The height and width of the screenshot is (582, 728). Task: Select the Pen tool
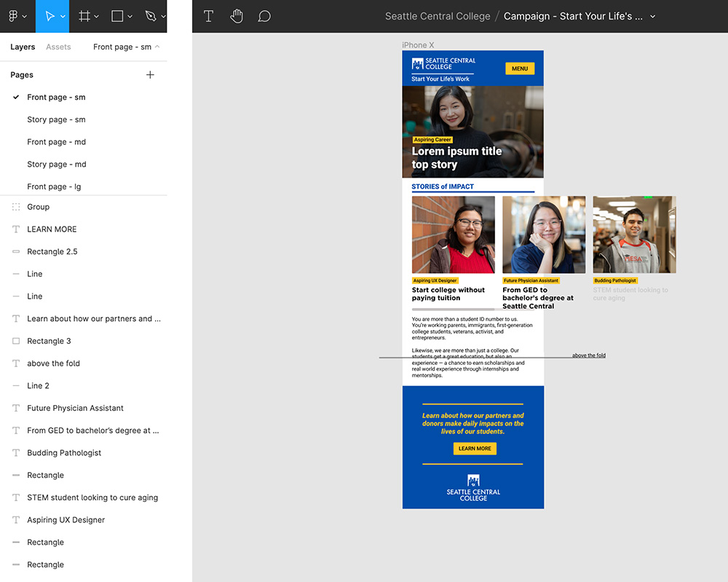pyautogui.click(x=151, y=16)
